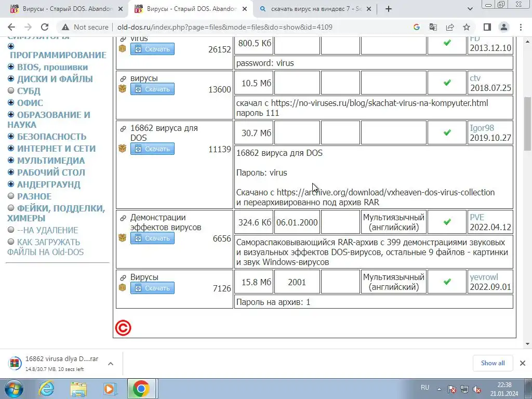
Task: Open the РАБОЧИЙ СТОЛ category link
Action: (x=51, y=172)
